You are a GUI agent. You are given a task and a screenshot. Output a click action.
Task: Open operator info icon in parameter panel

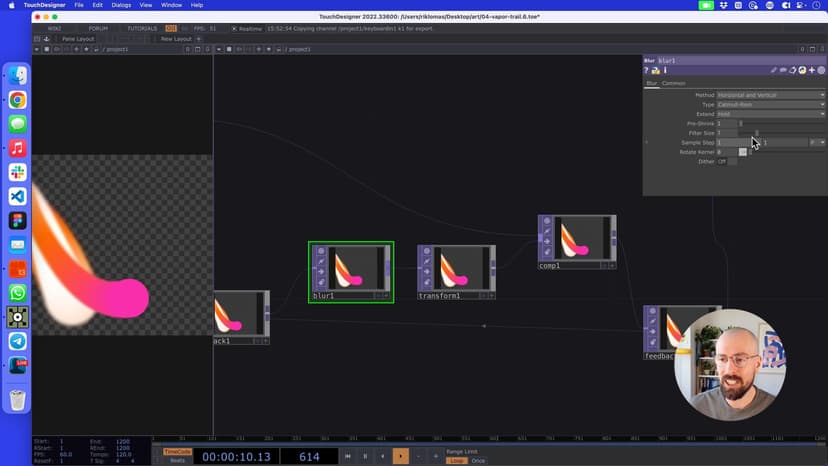[x=664, y=71]
